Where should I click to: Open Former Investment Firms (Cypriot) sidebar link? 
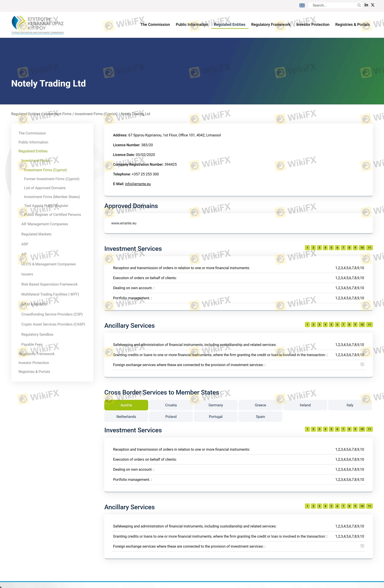tap(52, 179)
